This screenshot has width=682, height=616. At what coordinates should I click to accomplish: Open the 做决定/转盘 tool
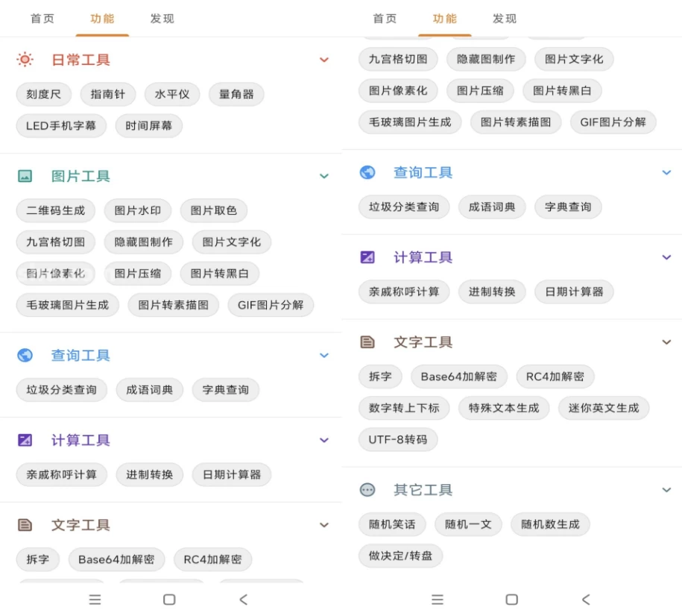click(x=400, y=555)
